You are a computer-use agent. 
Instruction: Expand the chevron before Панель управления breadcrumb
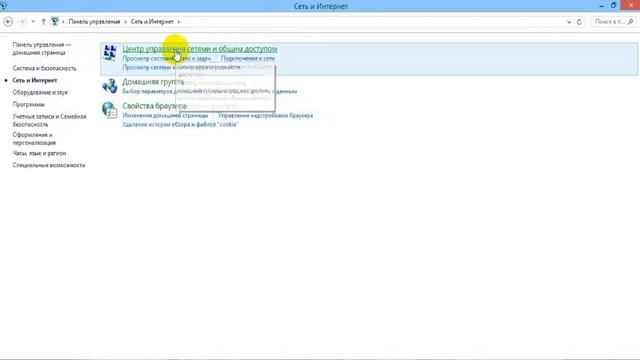[x=63, y=22]
